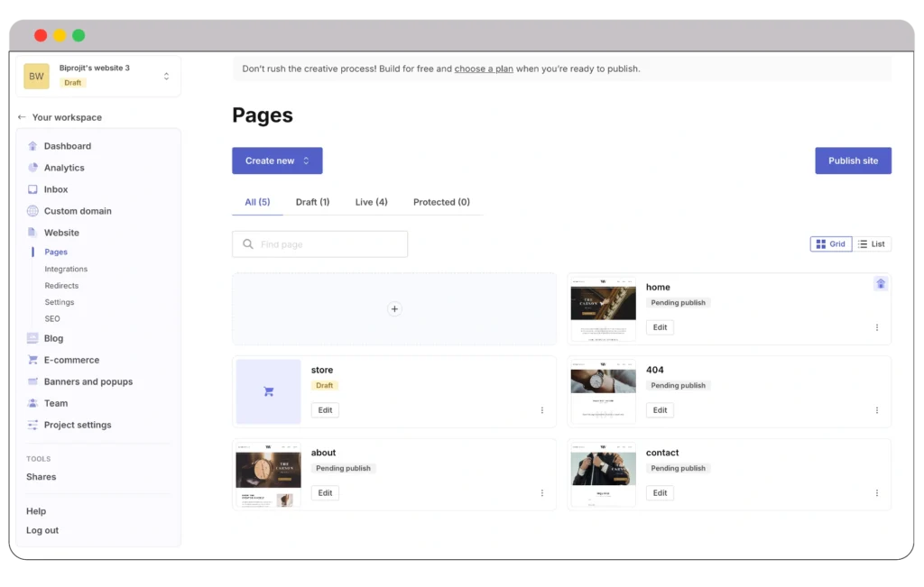This screenshot has width=924, height=587.
Task: Click the Team people icon
Action: [x=33, y=402]
